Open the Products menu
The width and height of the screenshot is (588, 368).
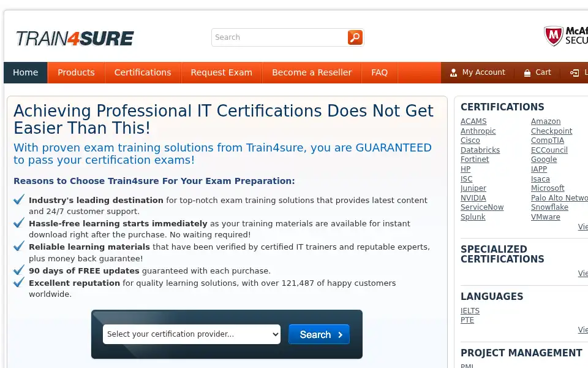point(76,72)
